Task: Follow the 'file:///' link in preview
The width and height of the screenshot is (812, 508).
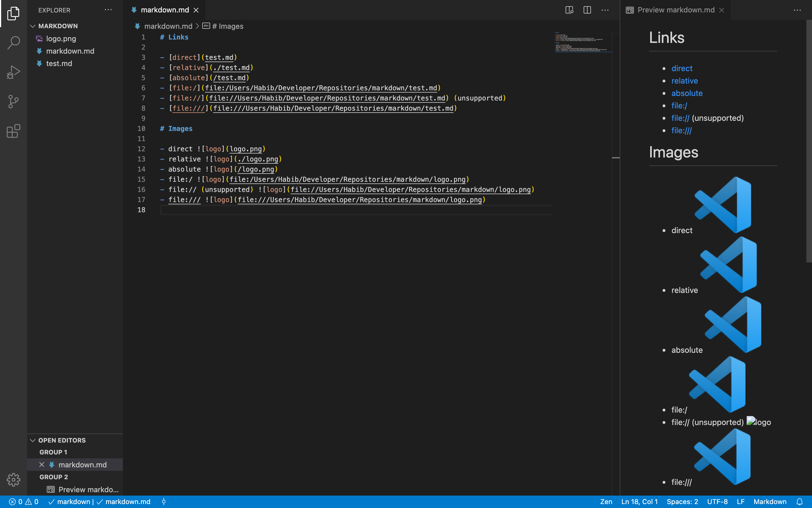Action: click(x=681, y=130)
